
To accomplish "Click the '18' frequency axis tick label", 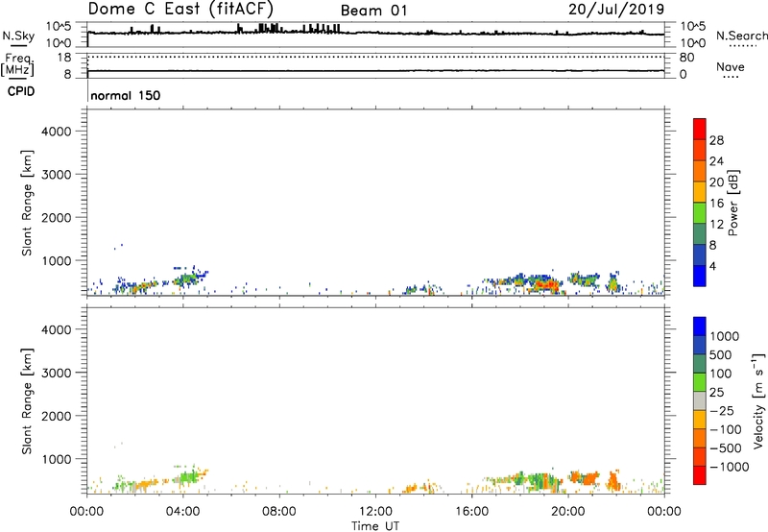I will (x=64, y=58).
